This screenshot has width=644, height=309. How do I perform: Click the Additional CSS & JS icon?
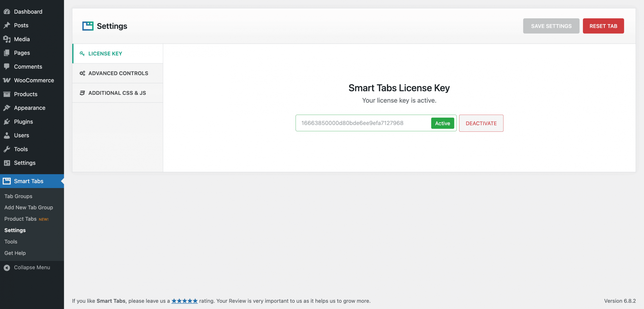point(82,93)
